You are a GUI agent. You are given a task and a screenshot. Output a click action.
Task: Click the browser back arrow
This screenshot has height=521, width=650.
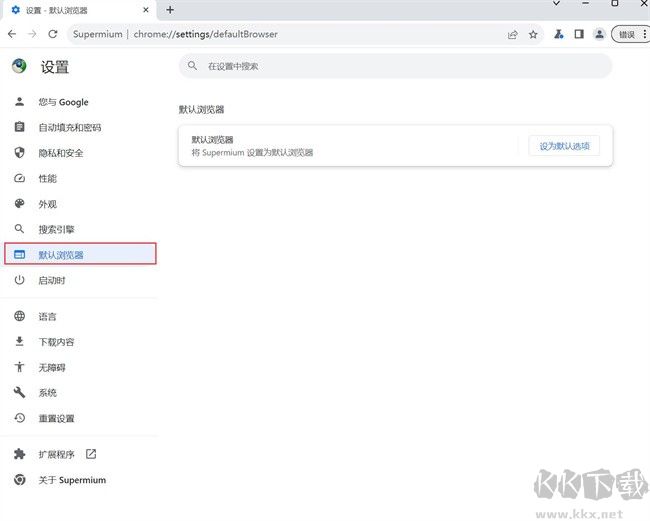(12, 34)
